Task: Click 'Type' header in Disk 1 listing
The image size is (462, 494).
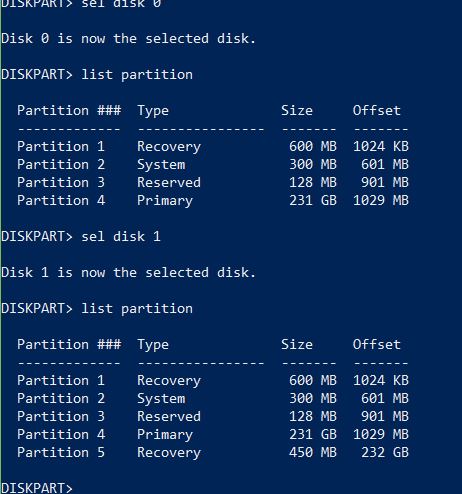Action: tap(153, 345)
